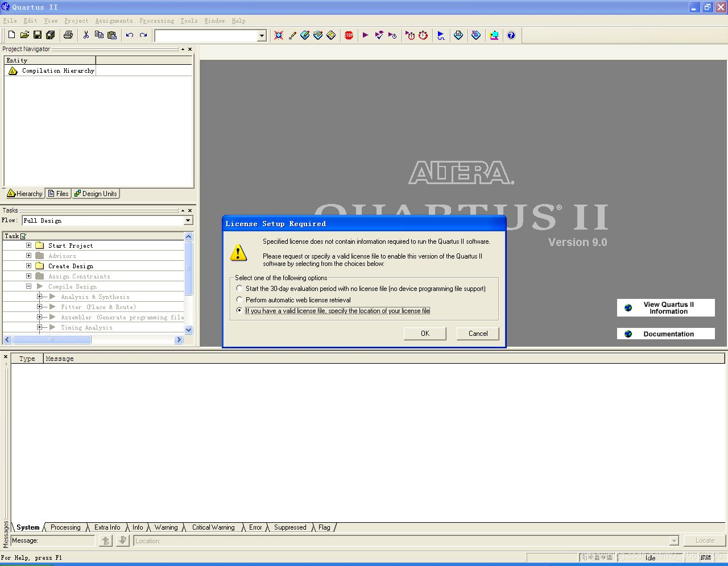Open the Tools menu
Viewport: 728px width, 566px height.
point(189,21)
